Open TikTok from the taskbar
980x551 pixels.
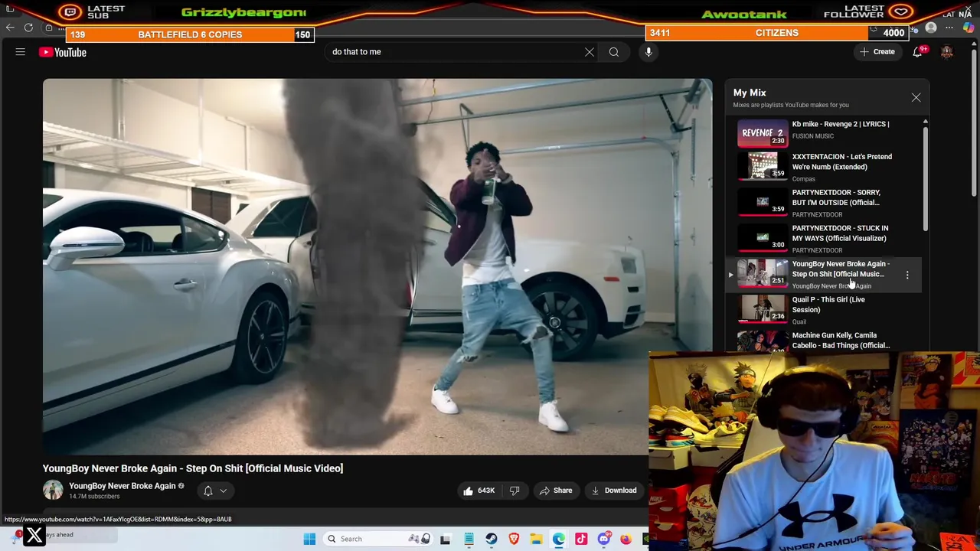coord(581,539)
